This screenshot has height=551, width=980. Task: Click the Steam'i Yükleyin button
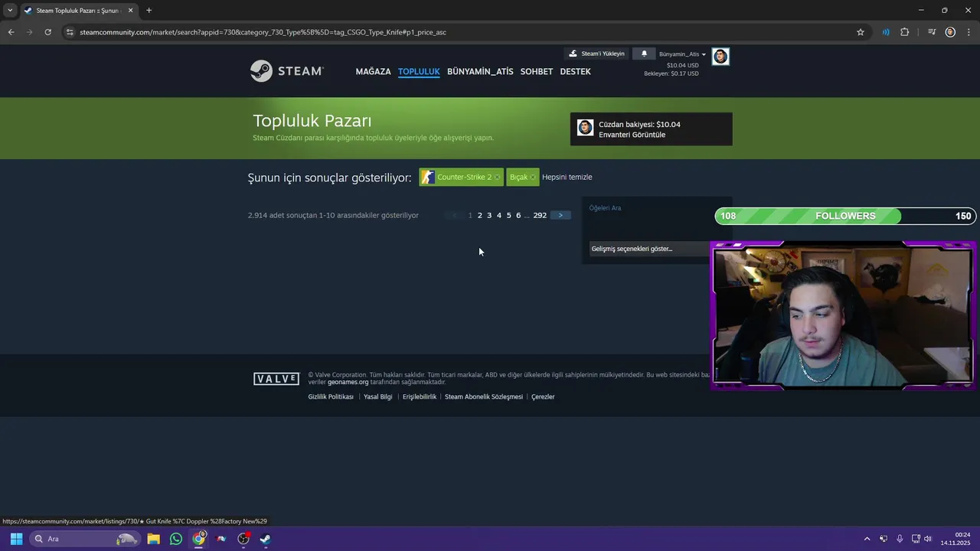point(596,54)
